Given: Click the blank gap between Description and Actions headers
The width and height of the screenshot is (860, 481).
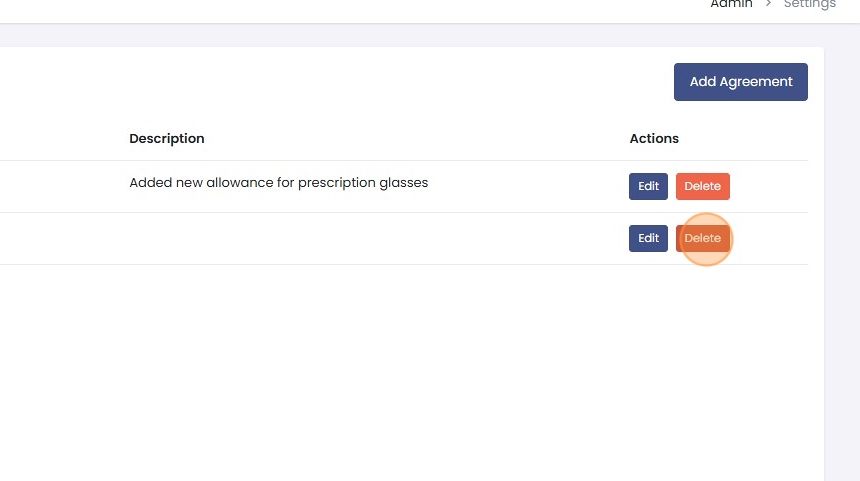Looking at the screenshot, I should 420,138.
